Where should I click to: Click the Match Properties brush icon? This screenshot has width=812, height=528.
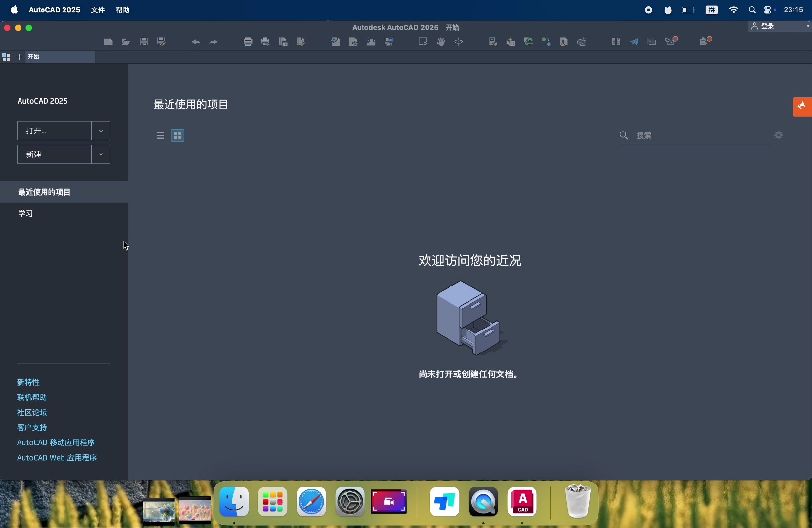point(493,42)
